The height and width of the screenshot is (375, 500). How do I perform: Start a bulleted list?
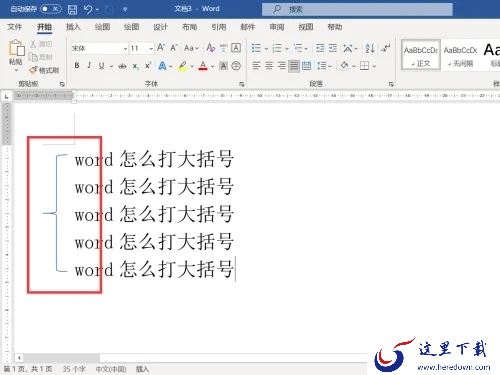pos(256,48)
